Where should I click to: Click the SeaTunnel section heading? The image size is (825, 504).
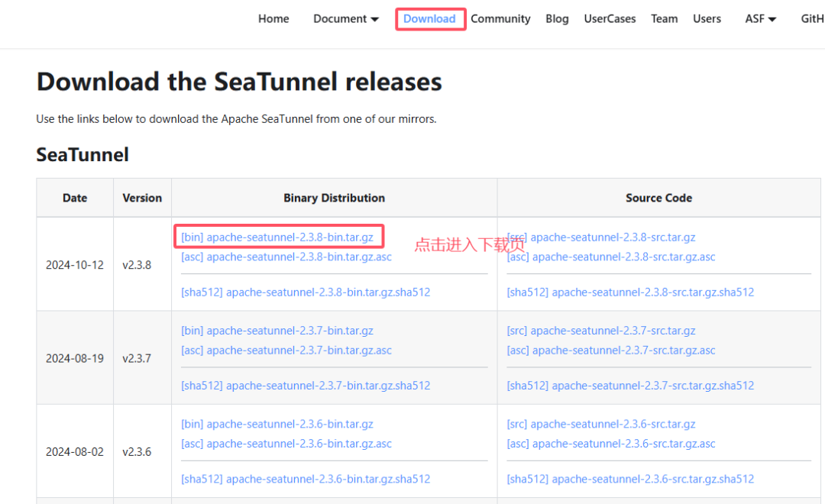click(x=82, y=155)
